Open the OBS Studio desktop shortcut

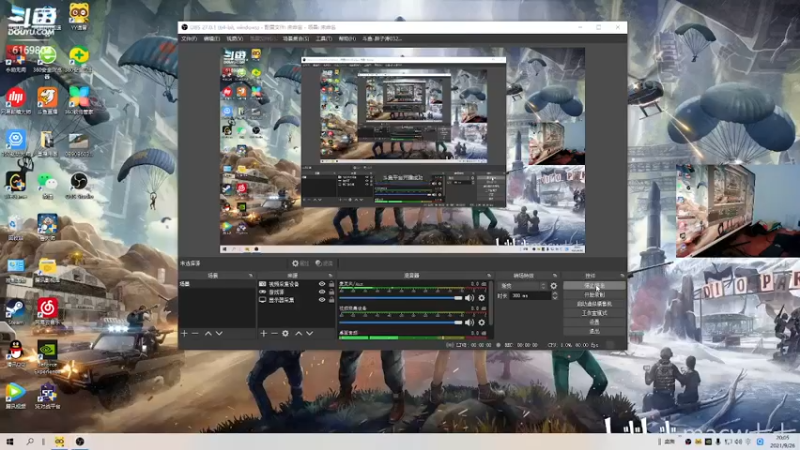[79, 186]
